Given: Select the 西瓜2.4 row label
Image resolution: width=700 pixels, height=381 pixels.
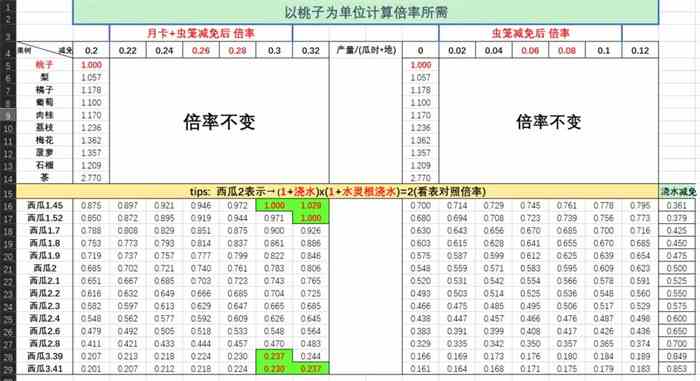Looking at the screenshot, I should coord(45,318).
